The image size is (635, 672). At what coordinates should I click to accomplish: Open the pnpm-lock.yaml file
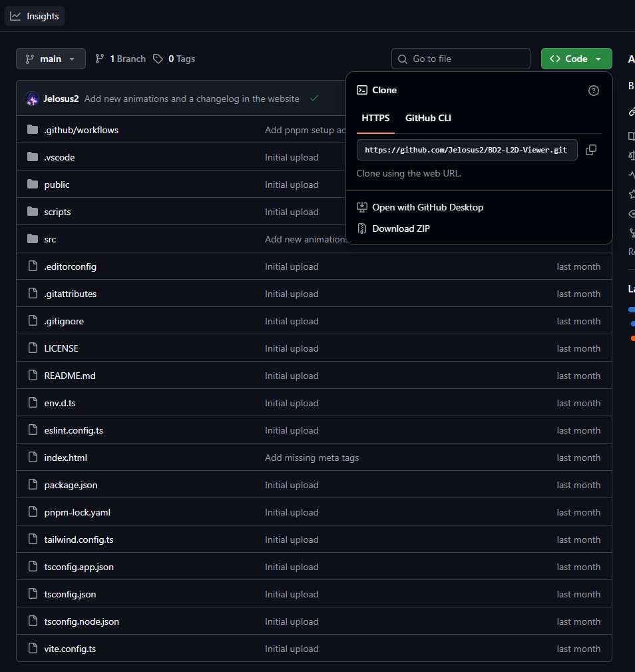pos(77,513)
